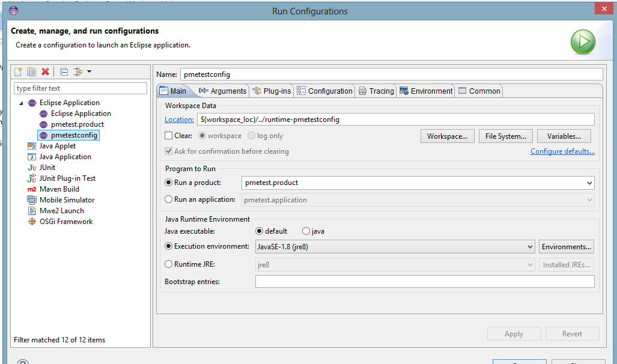Select the Eclipse Application parent node

[x=69, y=103]
